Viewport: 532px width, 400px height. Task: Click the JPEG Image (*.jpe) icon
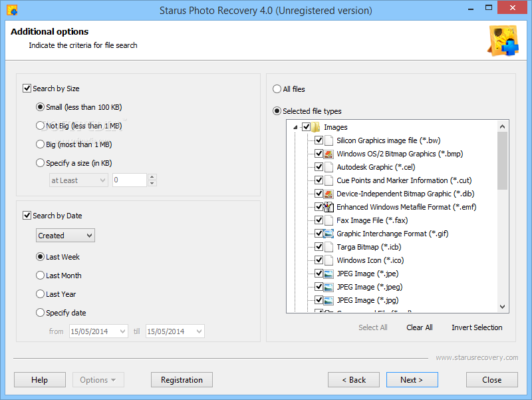point(329,274)
